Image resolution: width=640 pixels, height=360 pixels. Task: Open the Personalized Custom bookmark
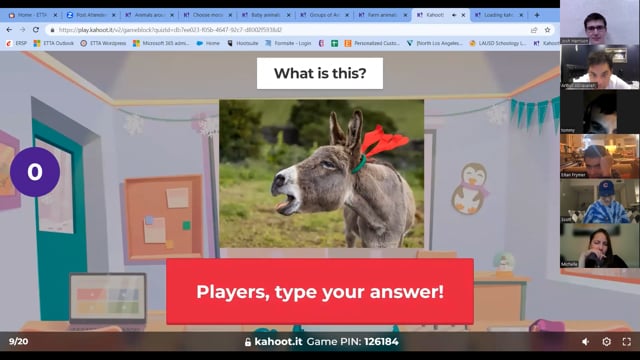372,43
